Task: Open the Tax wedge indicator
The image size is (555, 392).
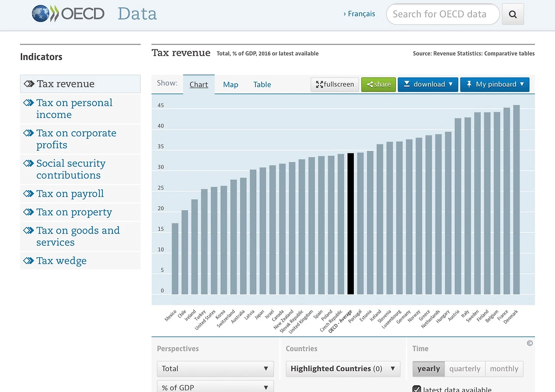Action: (x=80, y=261)
